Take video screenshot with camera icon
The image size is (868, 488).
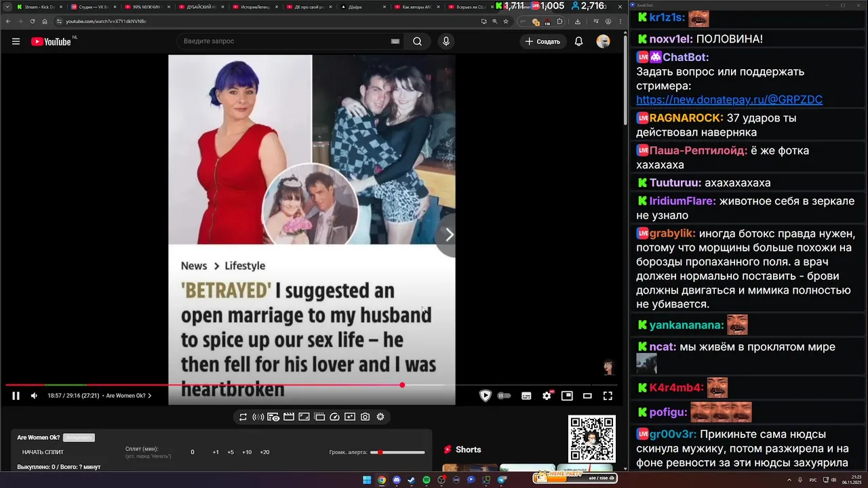point(365,417)
